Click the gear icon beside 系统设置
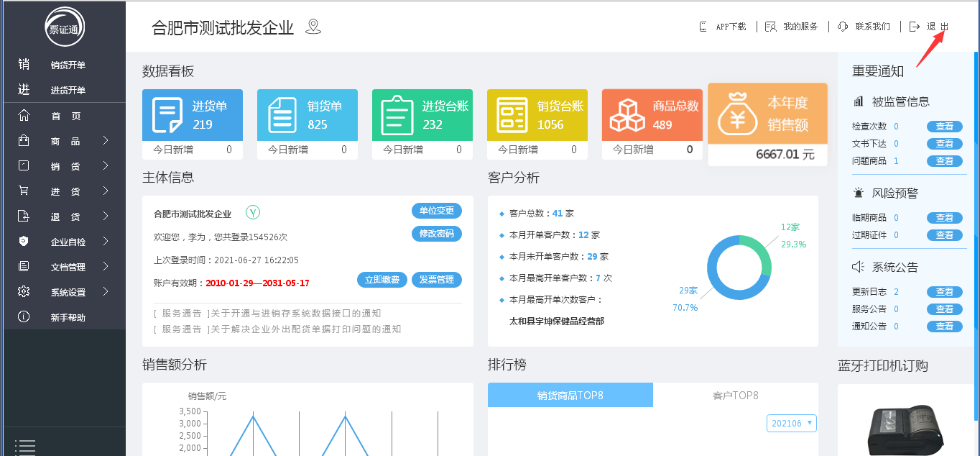Image resolution: width=980 pixels, height=456 pixels. [x=24, y=292]
